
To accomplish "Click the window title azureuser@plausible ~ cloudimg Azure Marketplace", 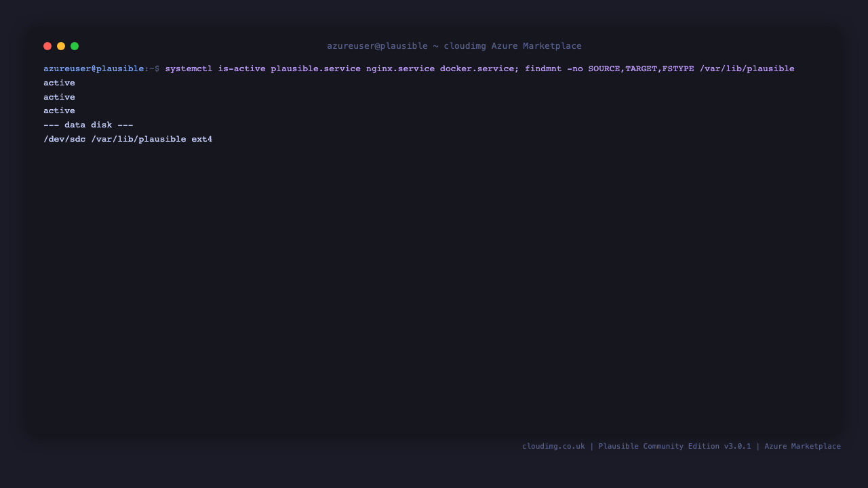I will [454, 46].
